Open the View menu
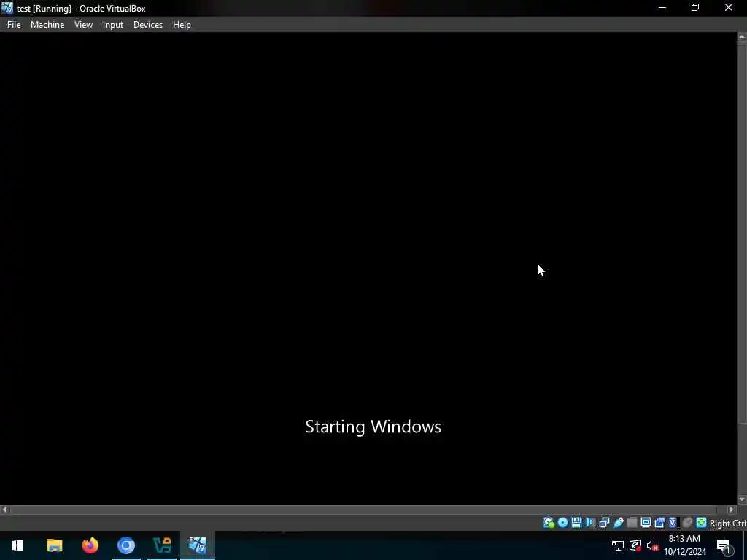This screenshot has width=747, height=560. [83, 25]
